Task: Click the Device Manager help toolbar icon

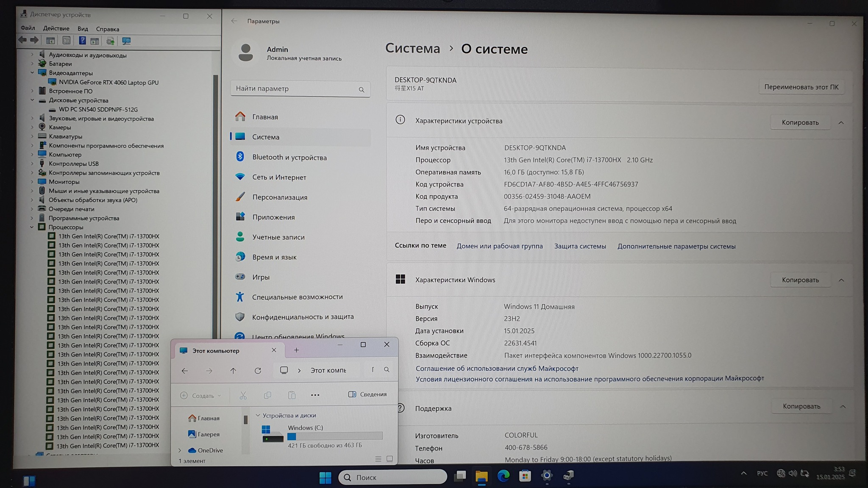Action: pos(82,41)
